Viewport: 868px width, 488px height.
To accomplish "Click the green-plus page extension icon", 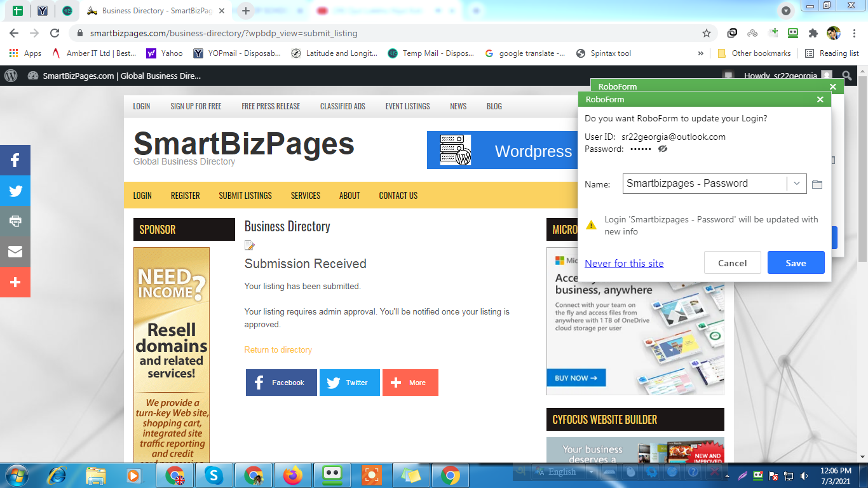I will (x=773, y=33).
